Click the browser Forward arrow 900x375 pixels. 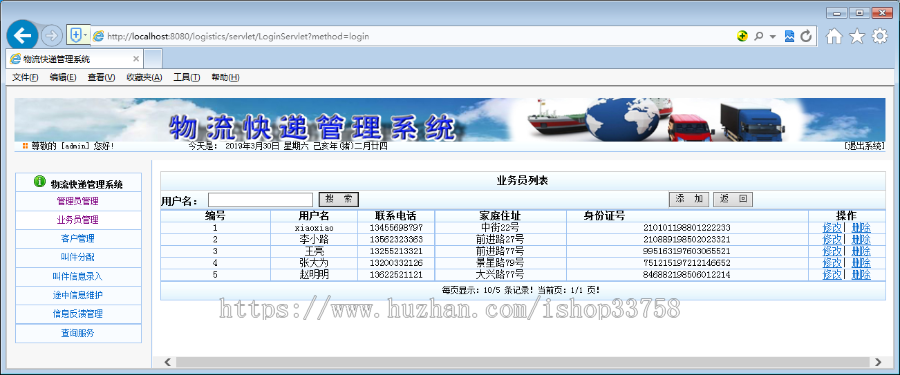52,36
